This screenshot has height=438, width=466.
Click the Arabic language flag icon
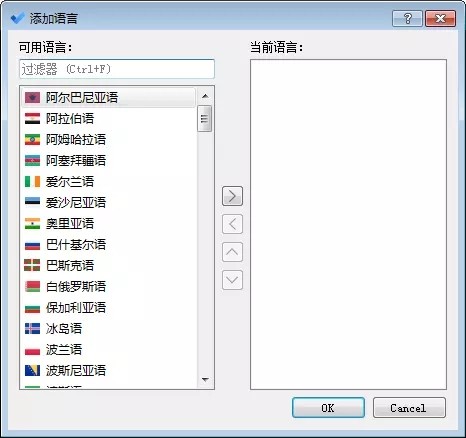click(x=32, y=119)
